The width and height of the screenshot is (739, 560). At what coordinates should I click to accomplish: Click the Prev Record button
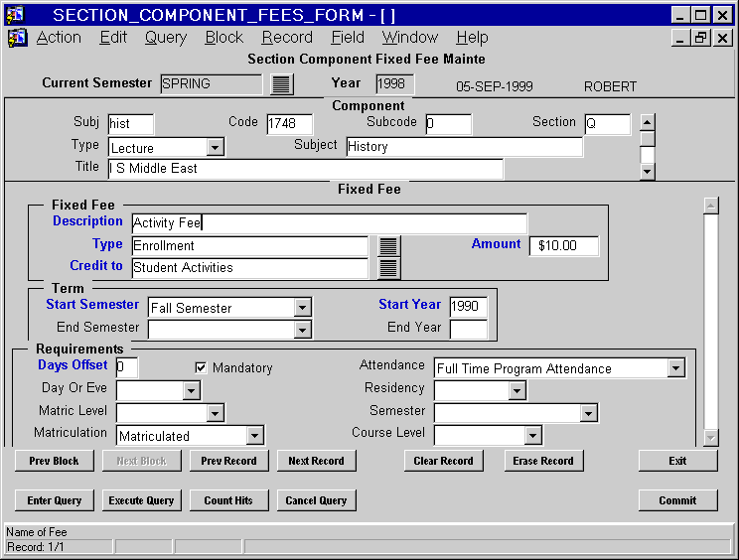pyautogui.click(x=229, y=461)
